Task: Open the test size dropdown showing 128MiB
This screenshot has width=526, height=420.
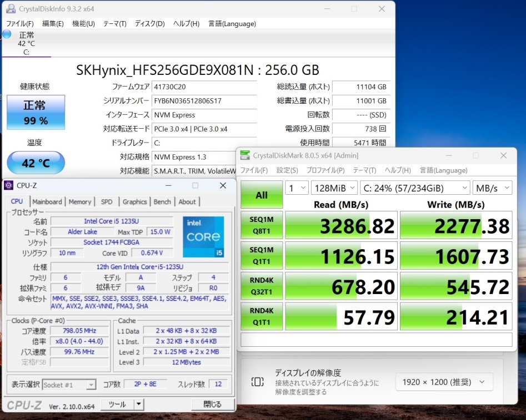Action: [334, 188]
